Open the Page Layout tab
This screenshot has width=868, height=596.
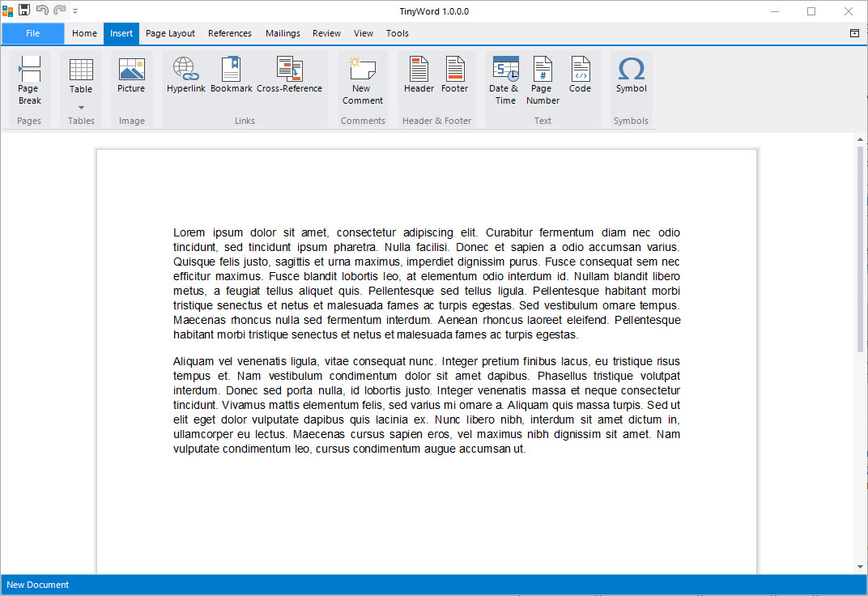(x=170, y=33)
